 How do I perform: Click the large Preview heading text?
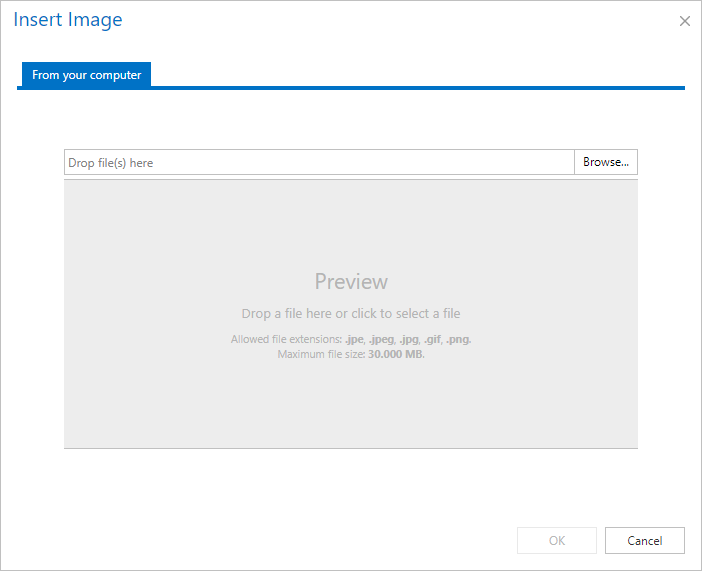pos(351,282)
